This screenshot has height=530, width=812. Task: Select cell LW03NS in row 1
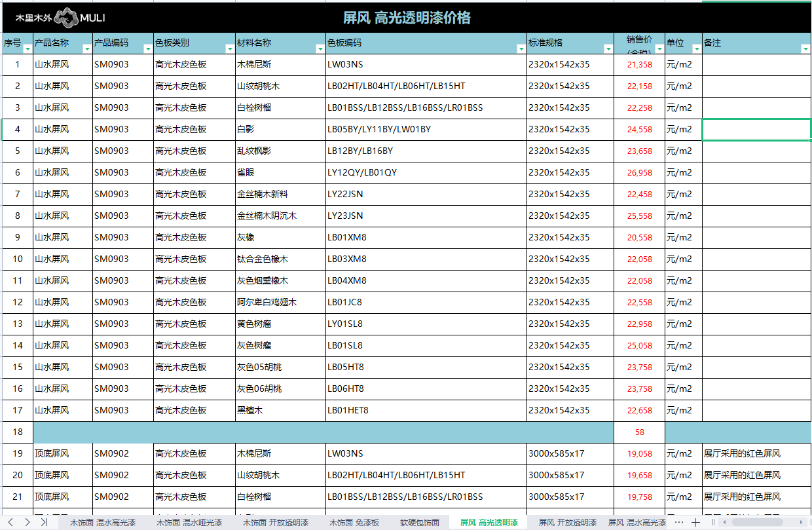(x=345, y=65)
